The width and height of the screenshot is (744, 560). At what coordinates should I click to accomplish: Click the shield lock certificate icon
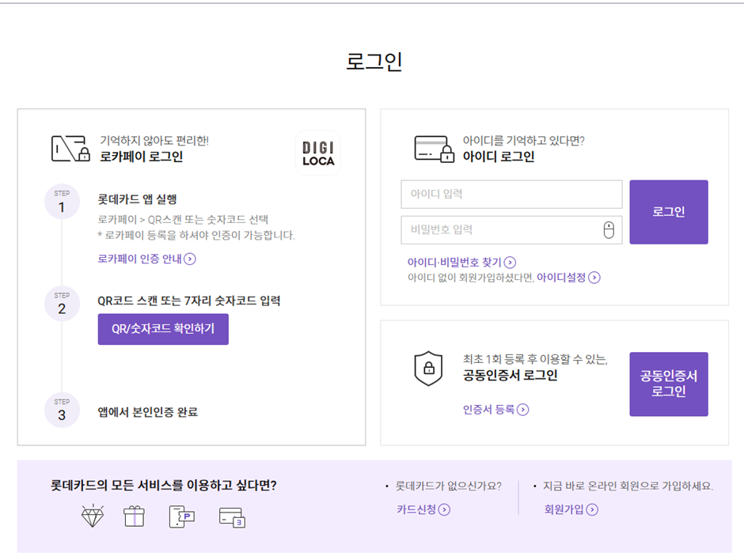coord(428,369)
